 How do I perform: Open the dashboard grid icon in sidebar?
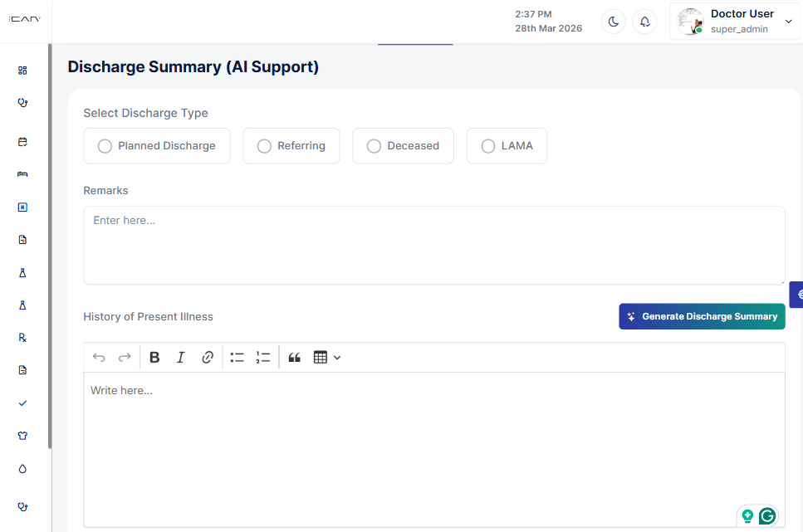click(x=22, y=71)
